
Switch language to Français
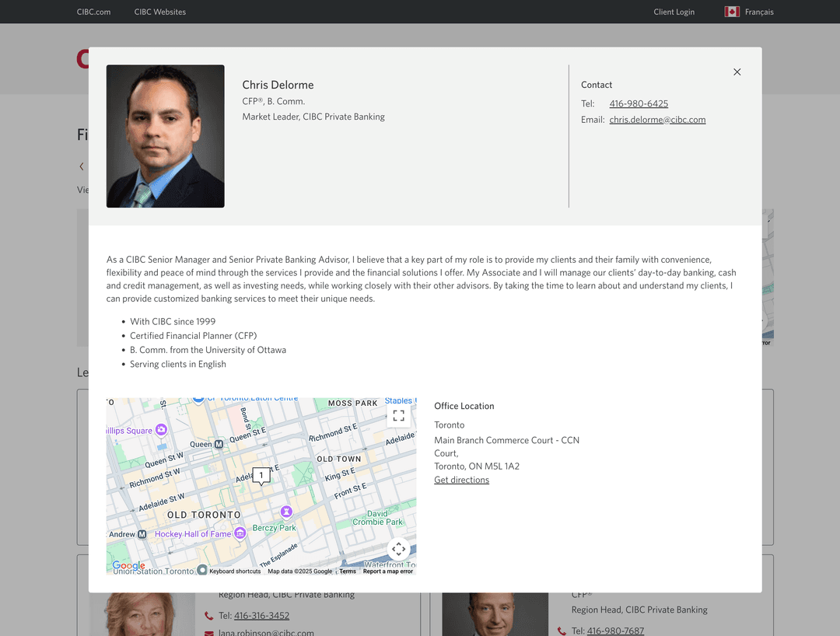[x=759, y=12]
